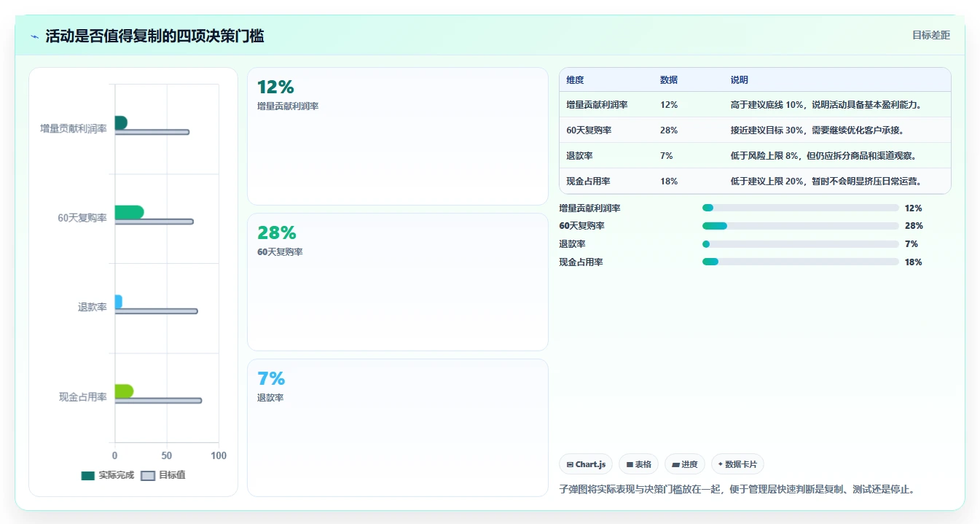Click the footer description about 子弹图
The height and width of the screenshot is (524, 980).
pos(737,489)
